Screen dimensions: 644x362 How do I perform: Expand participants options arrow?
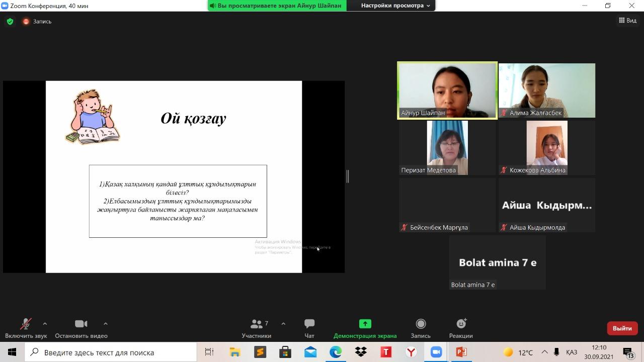point(283,324)
